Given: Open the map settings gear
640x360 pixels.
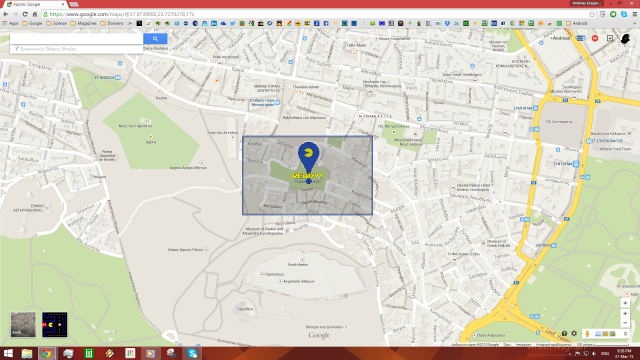Looking at the screenshot, I should point(574,333).
